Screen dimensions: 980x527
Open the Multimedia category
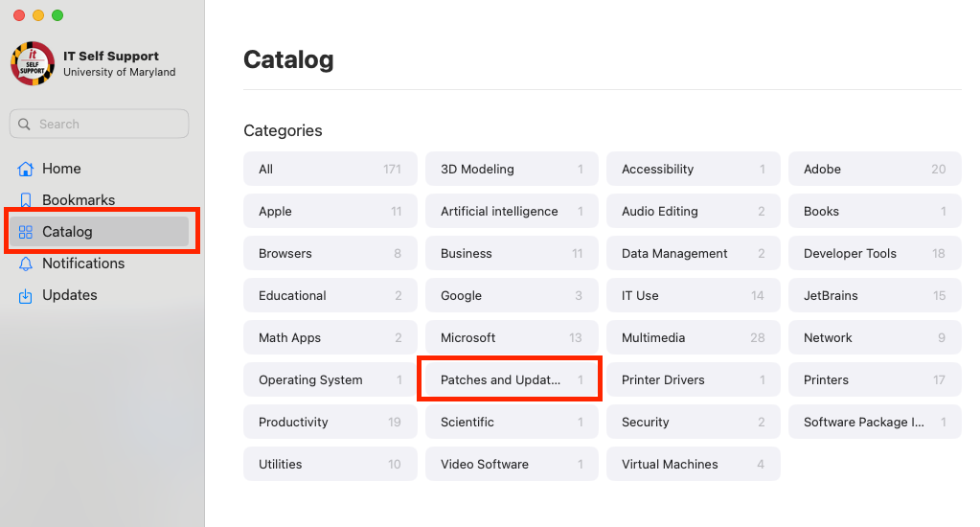(x=693, y=337)
